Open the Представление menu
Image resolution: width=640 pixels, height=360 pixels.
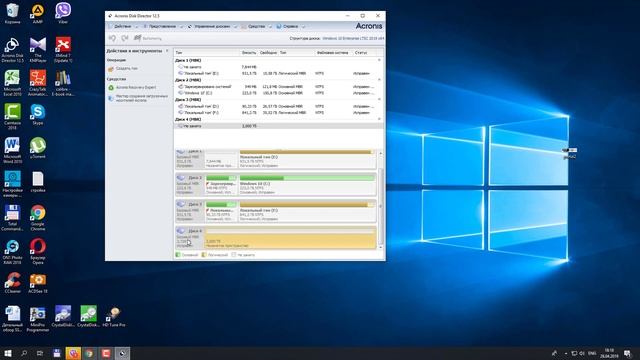[x=162, y=27]
